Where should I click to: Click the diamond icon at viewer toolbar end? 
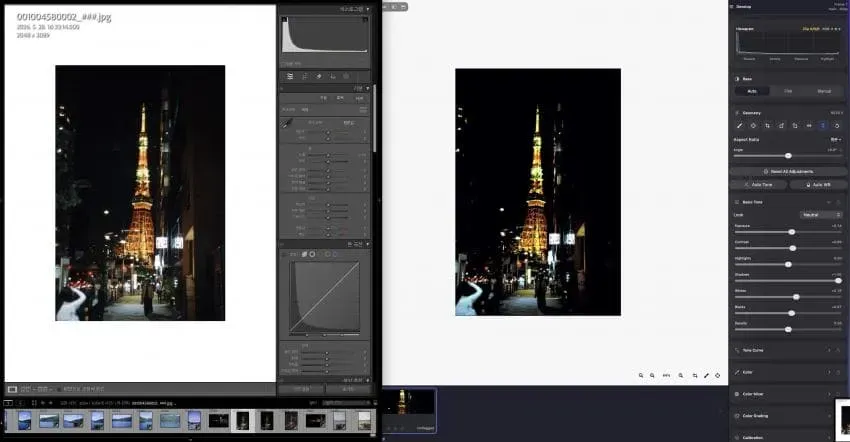click(x=718, y=375)
